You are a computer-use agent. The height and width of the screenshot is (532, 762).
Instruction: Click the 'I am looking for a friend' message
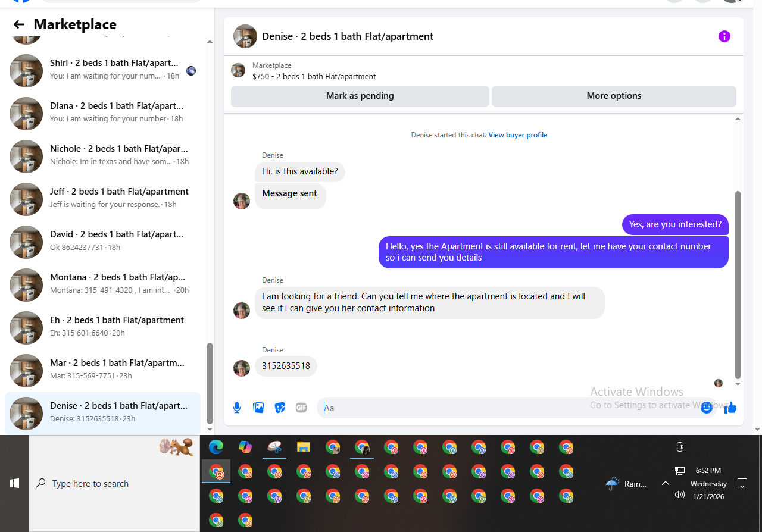click(x=430, y=302)
